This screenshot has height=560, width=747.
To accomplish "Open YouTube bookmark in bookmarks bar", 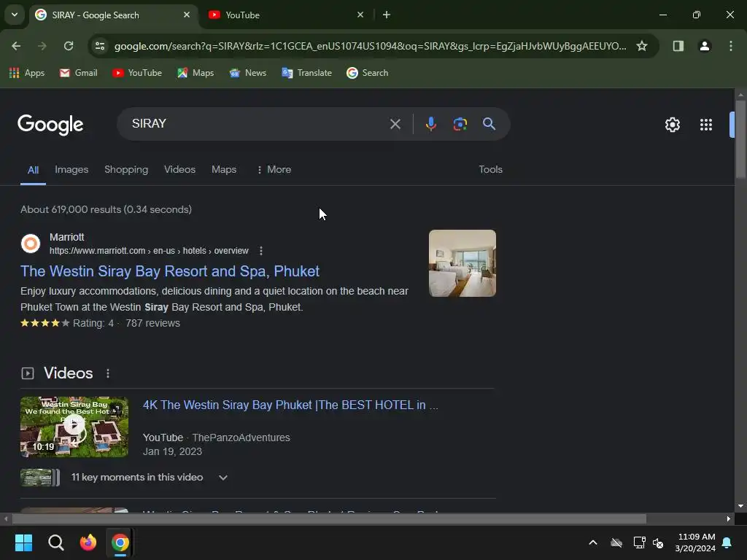I will [137, 73].
